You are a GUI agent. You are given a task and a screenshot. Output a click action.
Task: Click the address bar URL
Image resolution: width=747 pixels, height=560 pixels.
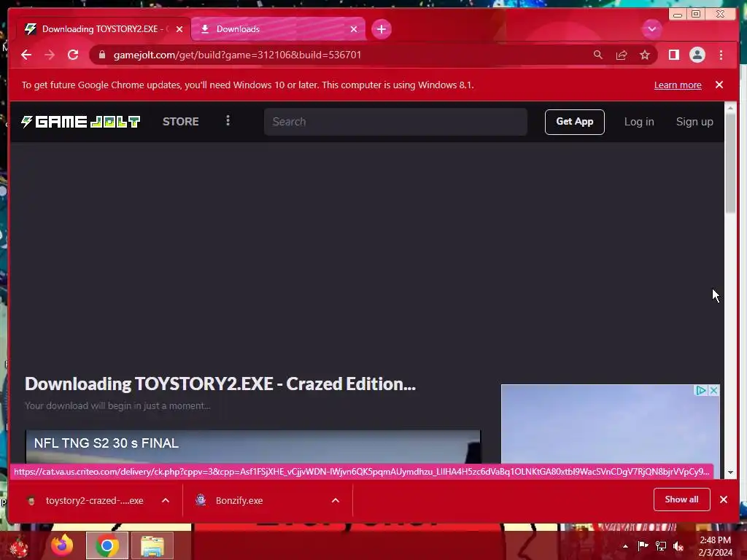[x=237, y=55]
